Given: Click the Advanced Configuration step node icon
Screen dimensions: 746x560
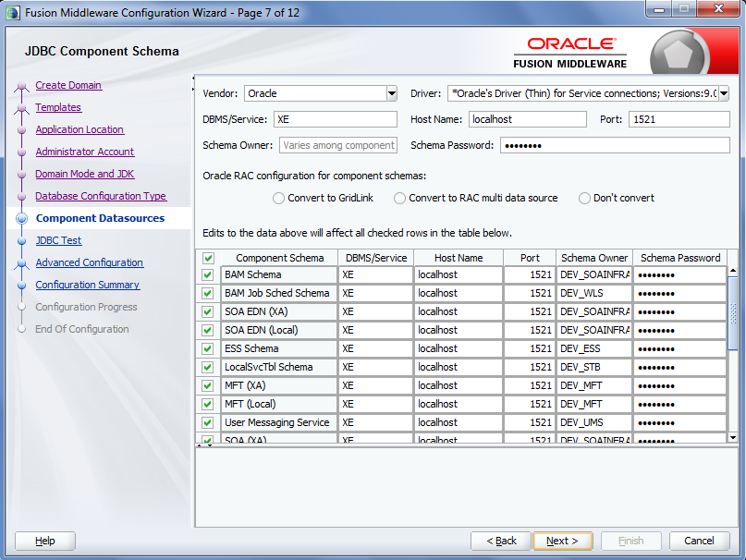Looking at the screenshot, I should [21, 264].
